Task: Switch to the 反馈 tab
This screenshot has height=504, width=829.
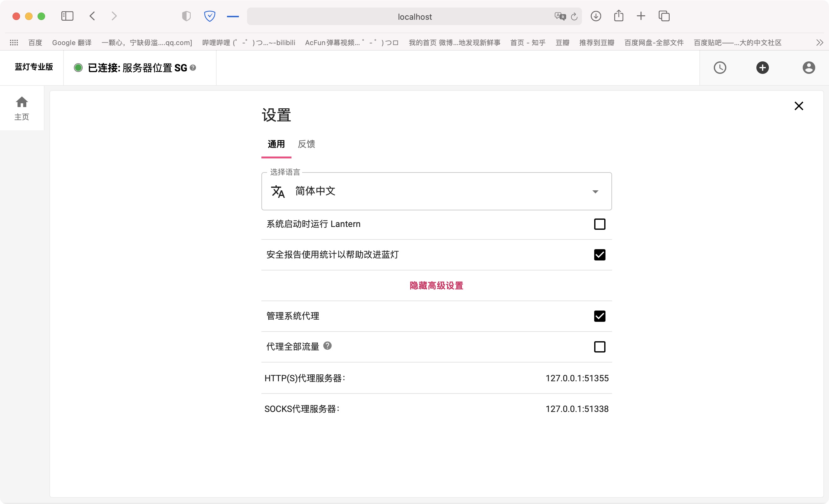Action: [x=306, y=144]
